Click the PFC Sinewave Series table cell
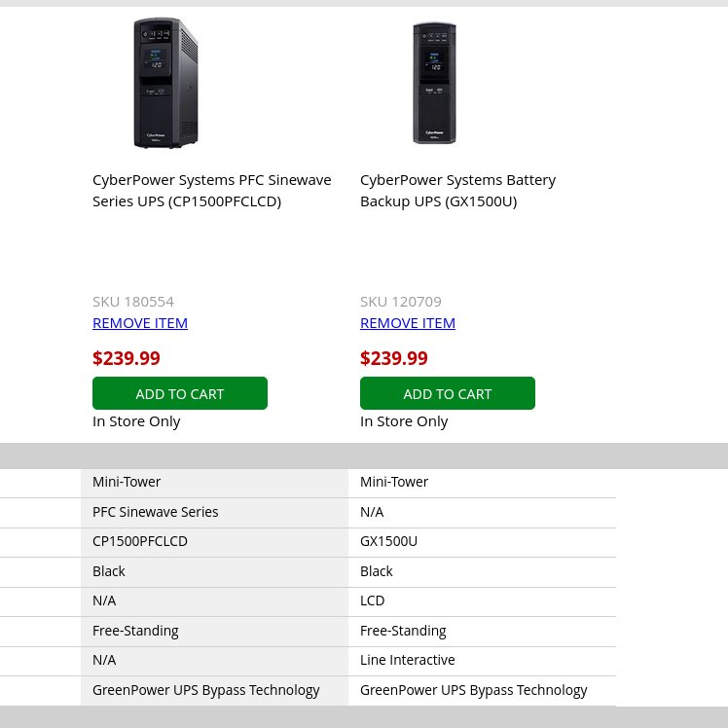728x728 pixels. pyautogui.click(x=214, y=512)
